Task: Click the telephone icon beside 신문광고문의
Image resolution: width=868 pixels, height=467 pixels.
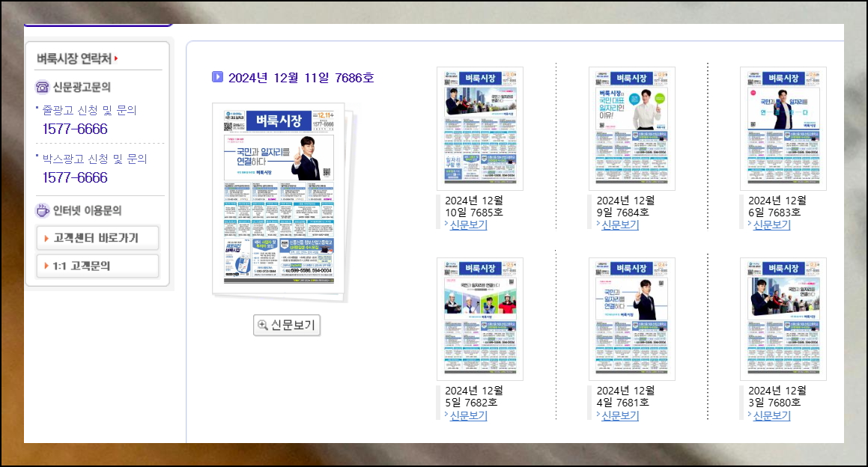Action: click(x=42, y=87)
